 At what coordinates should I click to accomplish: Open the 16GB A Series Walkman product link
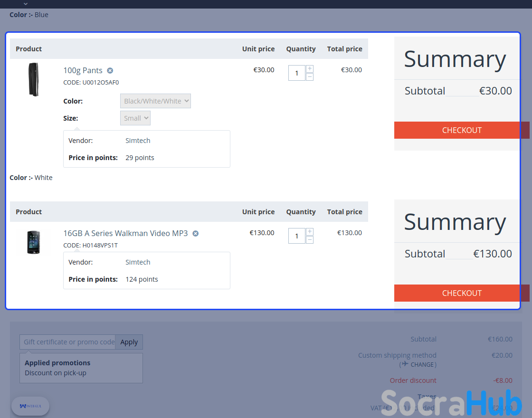point(125,233)
